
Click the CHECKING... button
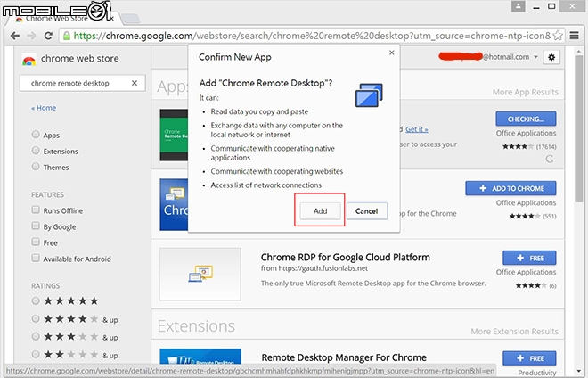526,119
